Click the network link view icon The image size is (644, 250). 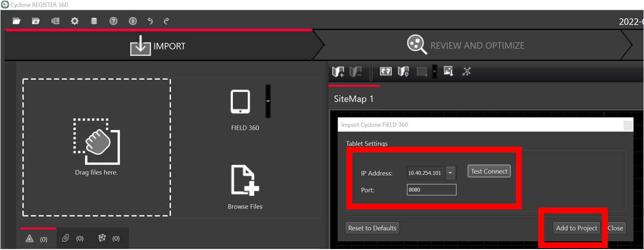click(466, 71)
